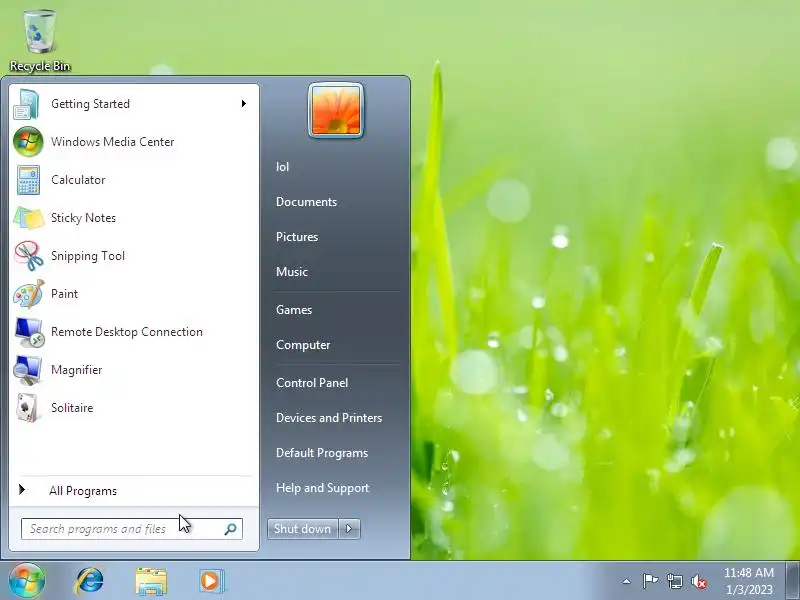Viewport: 800px width, 600px height.
Task: Open Snipping Tool scissors icon
Action: pyautogui.click(x=29, y=256)
